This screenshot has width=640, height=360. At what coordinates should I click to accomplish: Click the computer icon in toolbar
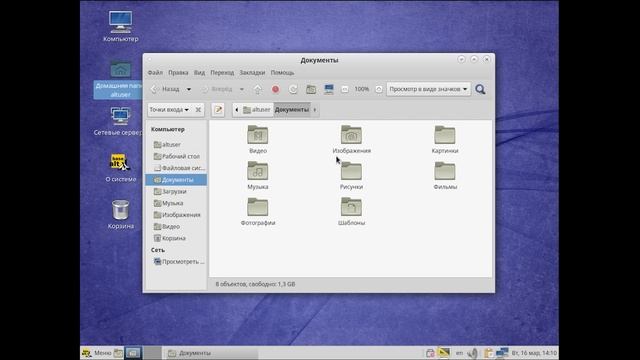click(x=329, y=89)
